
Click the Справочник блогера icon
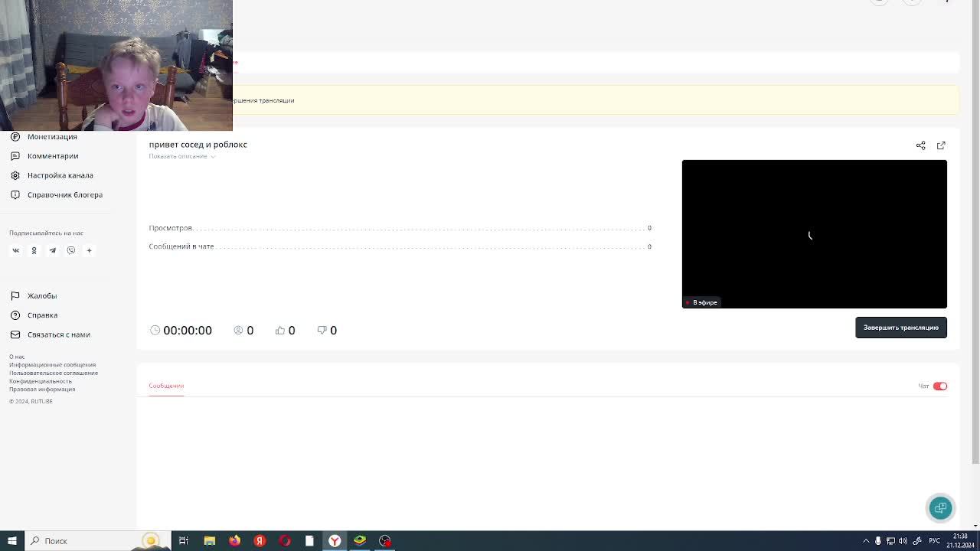[15, 194]
